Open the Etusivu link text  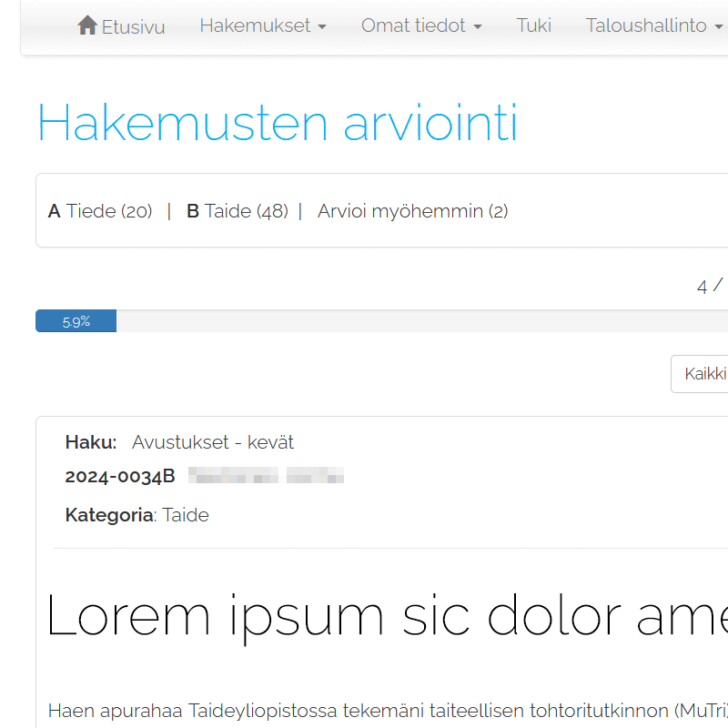coord(133,26)
